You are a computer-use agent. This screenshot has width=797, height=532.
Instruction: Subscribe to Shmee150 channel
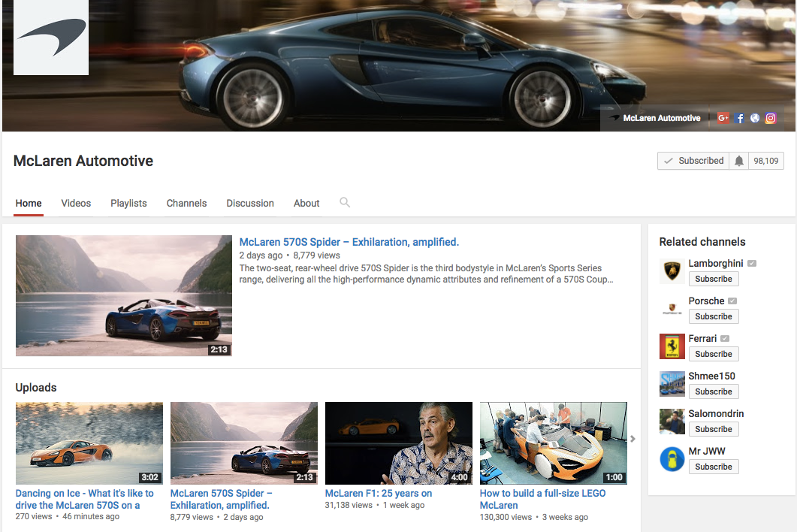click(714, 391)
